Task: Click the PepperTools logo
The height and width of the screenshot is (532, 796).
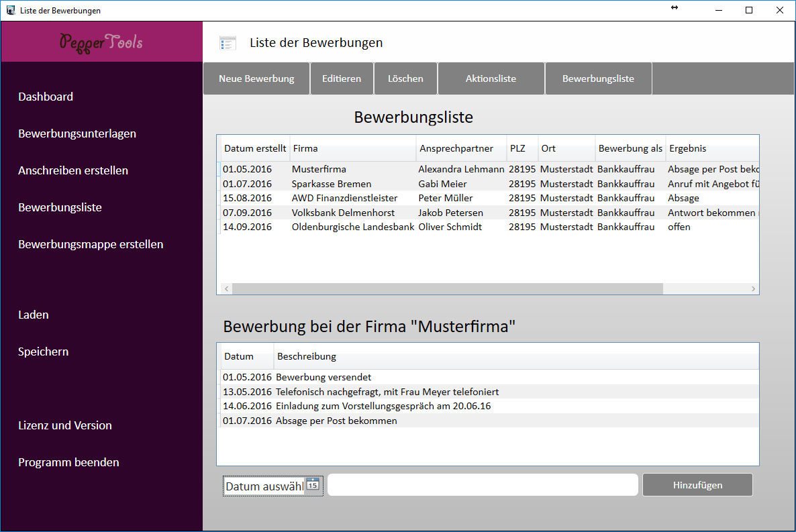Action: pos(101,43)
